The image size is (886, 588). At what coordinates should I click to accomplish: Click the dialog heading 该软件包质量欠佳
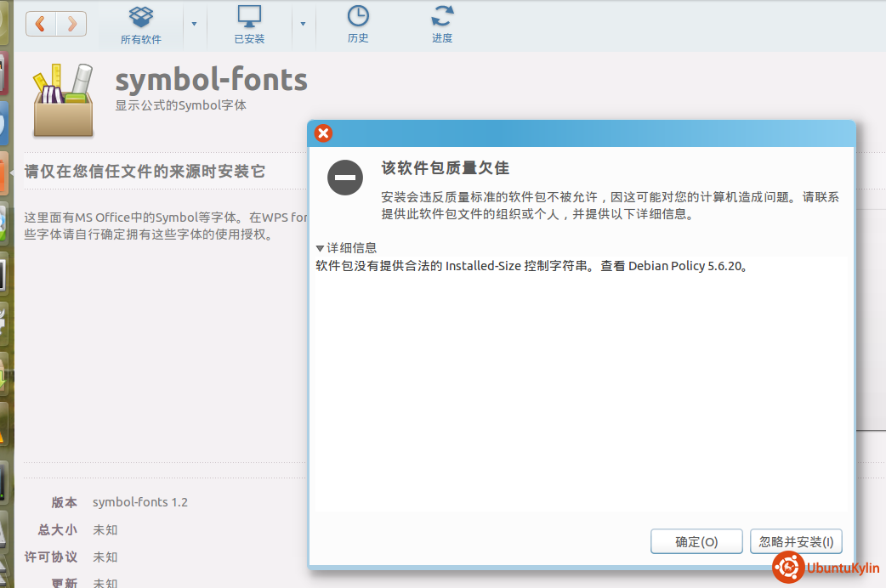(445, 168)
